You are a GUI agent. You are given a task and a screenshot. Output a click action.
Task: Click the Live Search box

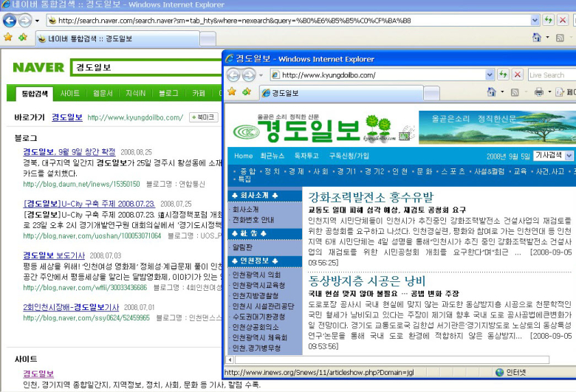pyautogui.click(x=552, y=75)
